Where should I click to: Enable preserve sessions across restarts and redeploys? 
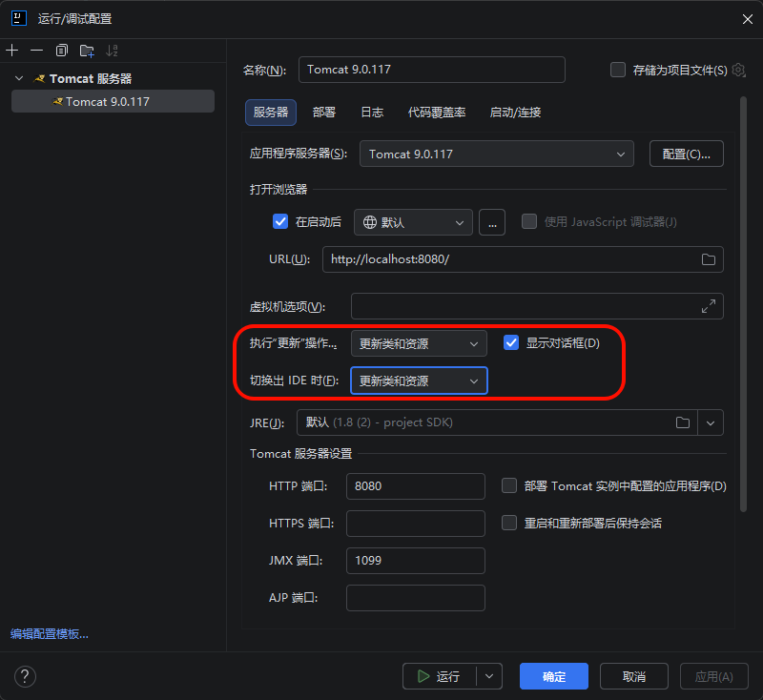click(x=509, y=523)
